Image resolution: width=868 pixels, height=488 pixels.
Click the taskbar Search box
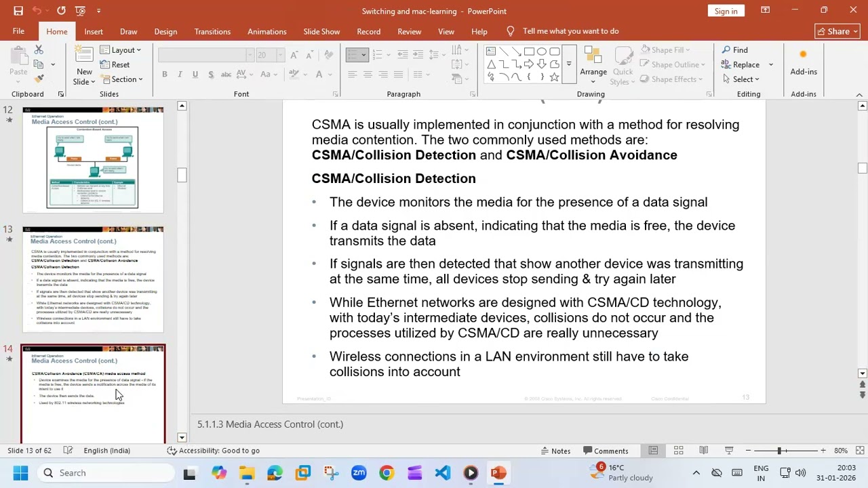[107, 473]
